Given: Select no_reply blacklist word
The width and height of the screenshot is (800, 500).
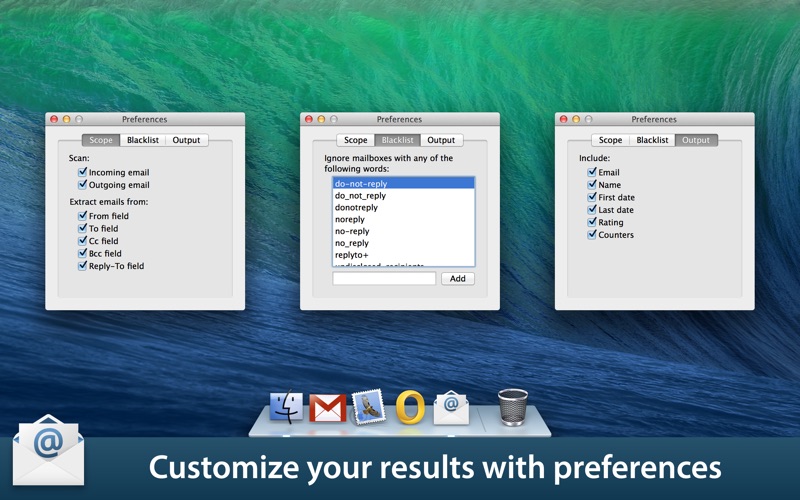Looking at the screenshot, I should coord(404,243).
